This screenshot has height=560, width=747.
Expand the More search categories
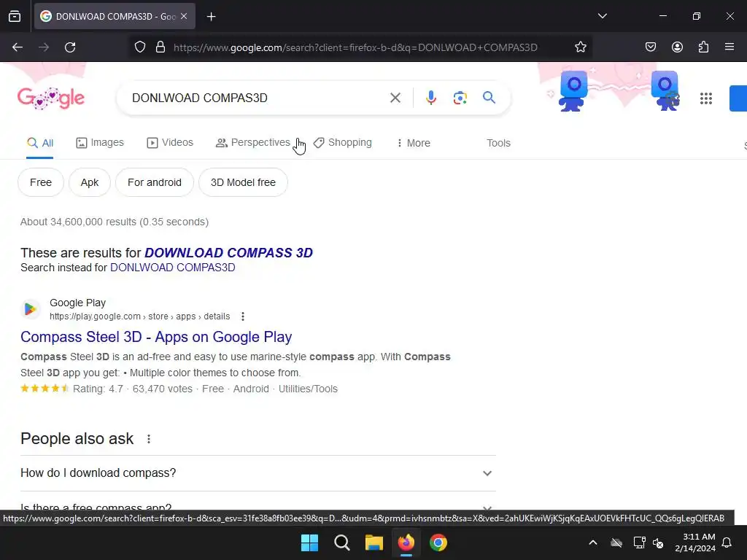(x=413, y=143)
